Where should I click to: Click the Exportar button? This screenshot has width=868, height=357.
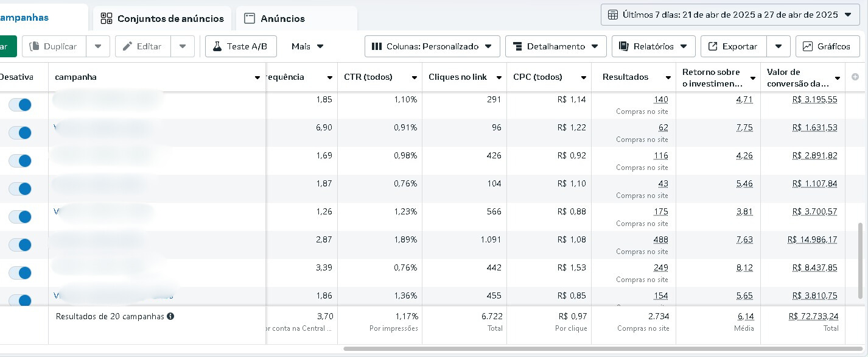733,46
